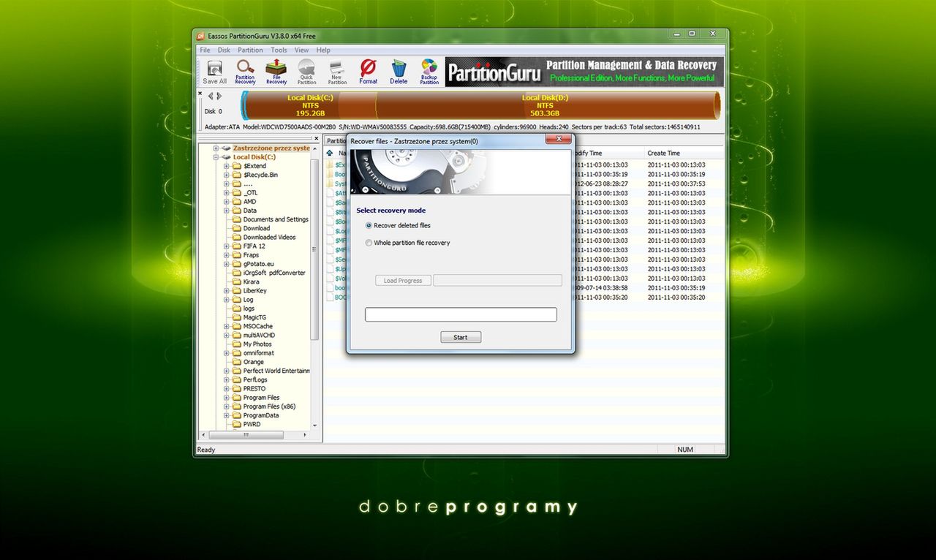Select the multiAVCHD folder
Viewport: 936px width, 560px height.
point(259,335)
